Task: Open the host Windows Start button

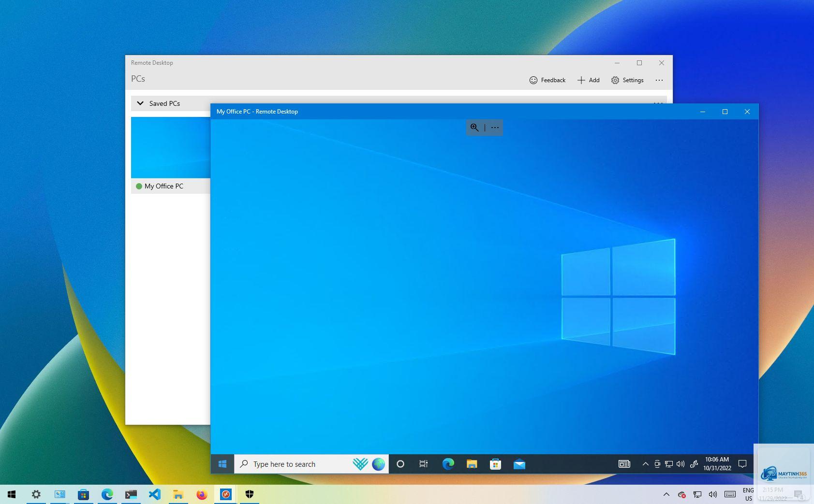Action: pyautogui.click(x=12, y=494)
